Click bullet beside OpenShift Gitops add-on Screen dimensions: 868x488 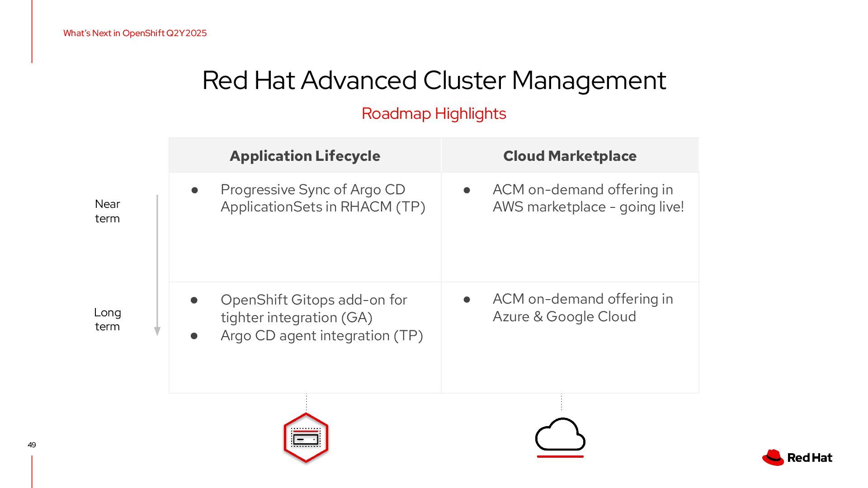[x=194, y=300]
